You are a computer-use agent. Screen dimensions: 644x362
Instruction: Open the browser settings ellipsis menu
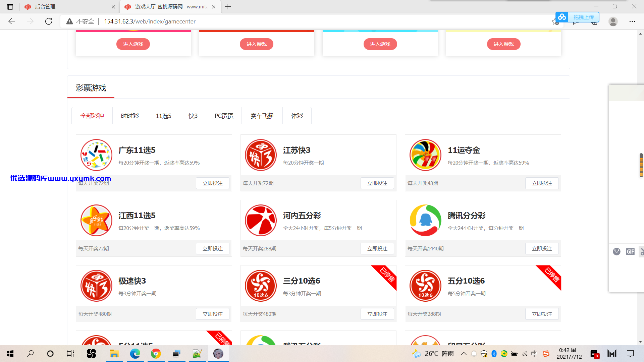click(632, 21)
